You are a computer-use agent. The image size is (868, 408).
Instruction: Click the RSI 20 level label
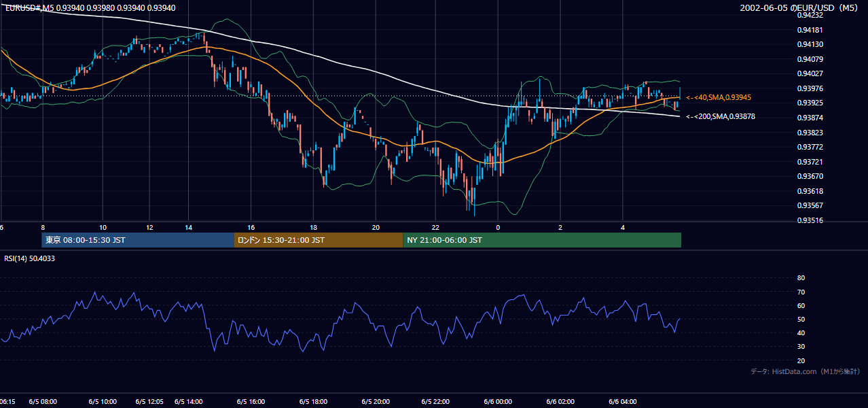[x=801, y=360]
